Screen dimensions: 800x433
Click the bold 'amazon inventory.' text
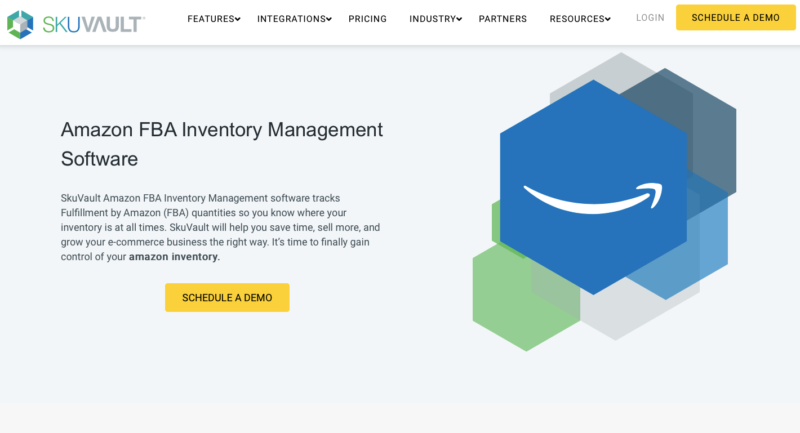(174, 257)
